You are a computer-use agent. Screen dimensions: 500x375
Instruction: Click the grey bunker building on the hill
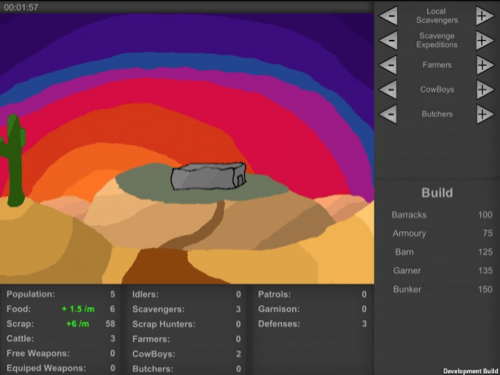208,176
